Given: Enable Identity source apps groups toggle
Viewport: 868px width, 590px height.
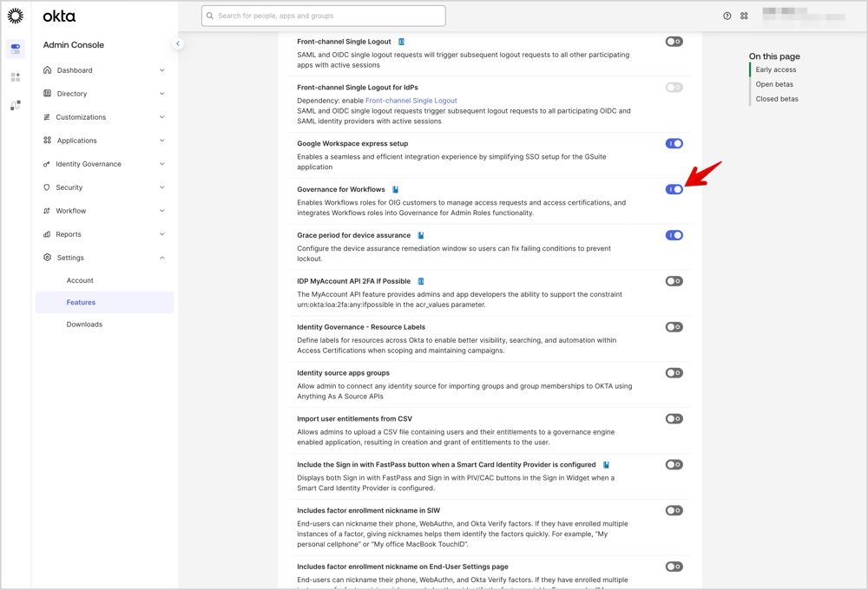Looking at the screenshot, I should point(674,373).
